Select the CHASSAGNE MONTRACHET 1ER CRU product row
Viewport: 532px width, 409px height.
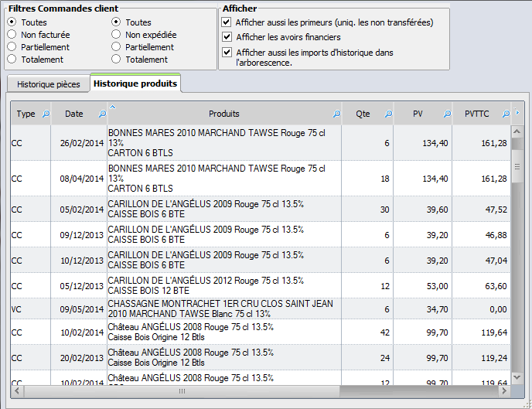pyautogui.click(x=261, y=309)
